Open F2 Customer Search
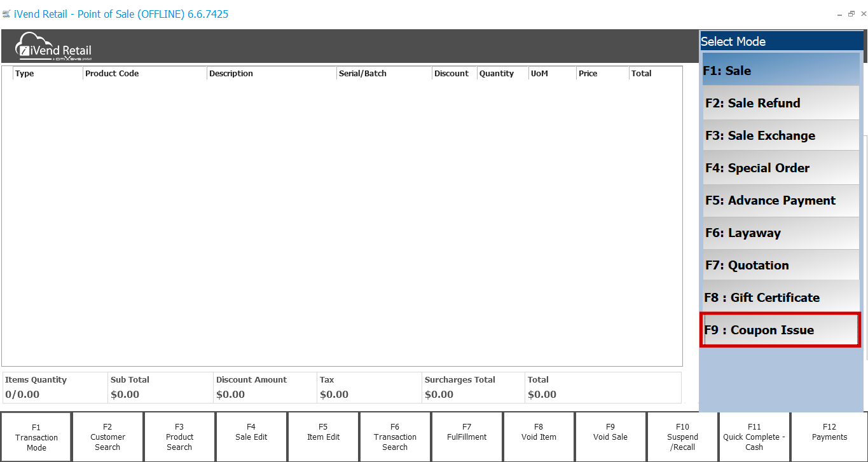This screenshot has width=868, height=462. tap(108, 437)
